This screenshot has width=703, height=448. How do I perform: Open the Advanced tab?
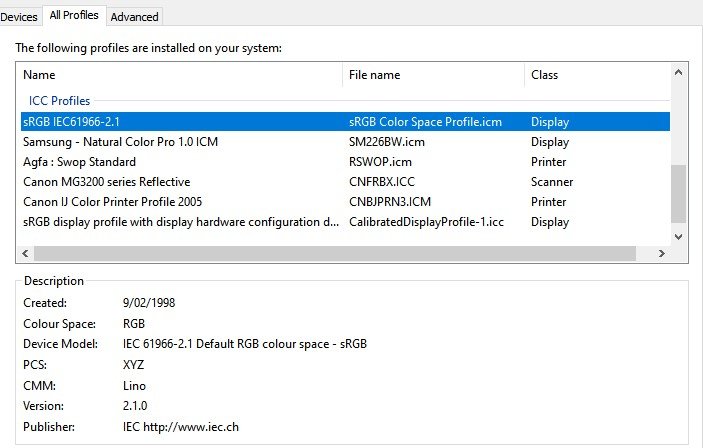[x=135, y=17]
